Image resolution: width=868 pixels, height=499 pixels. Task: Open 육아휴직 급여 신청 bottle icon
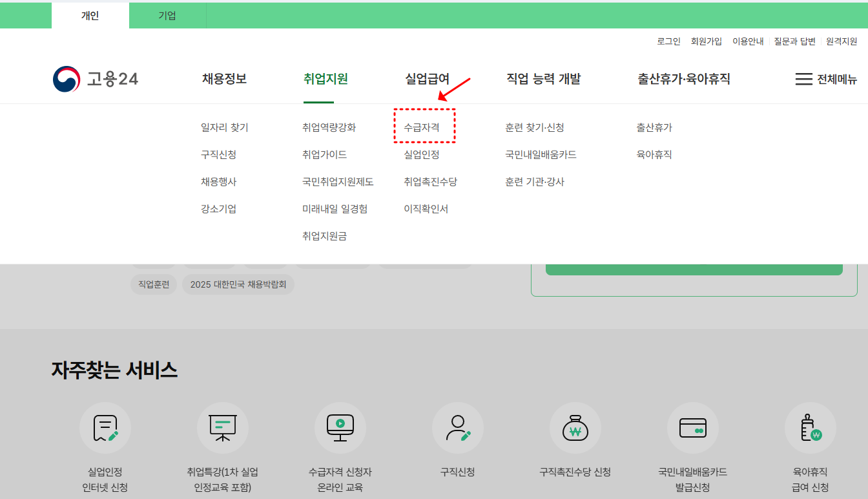(811, 427)
